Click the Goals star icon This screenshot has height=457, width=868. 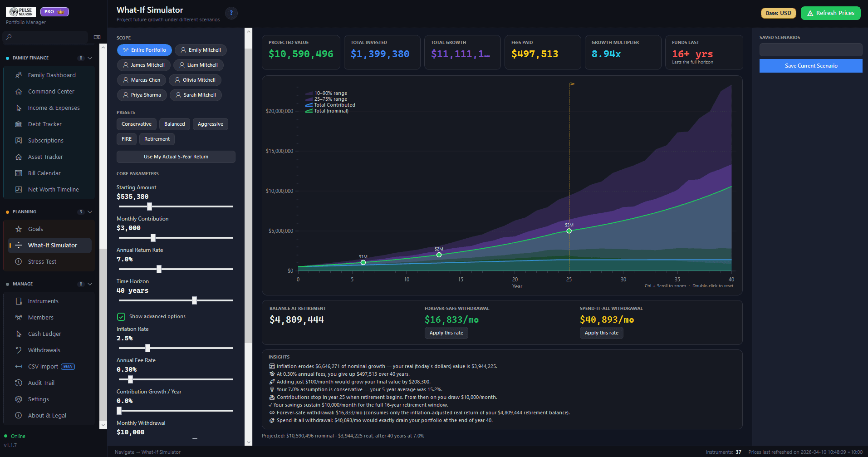(x=19, y=229)
